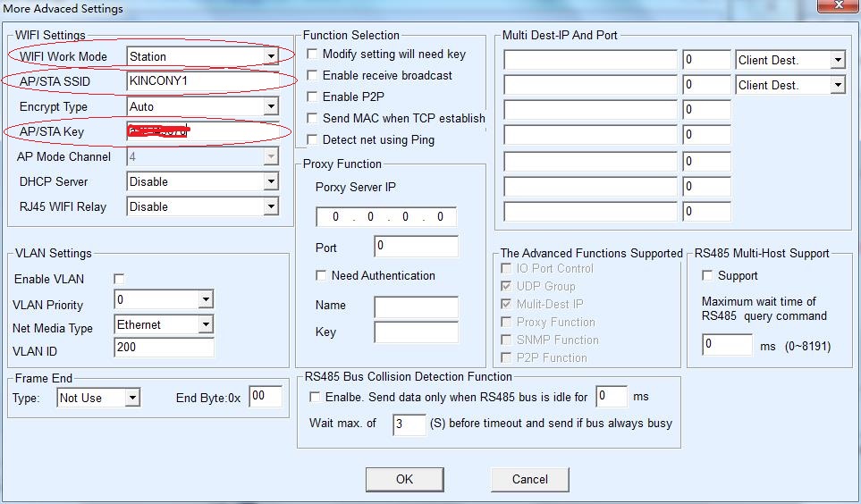The width and height of the screenshot is (861, 504).
Task: Expand the RJ45 WIFI Relay dropdown
Action: click(270, 206)
